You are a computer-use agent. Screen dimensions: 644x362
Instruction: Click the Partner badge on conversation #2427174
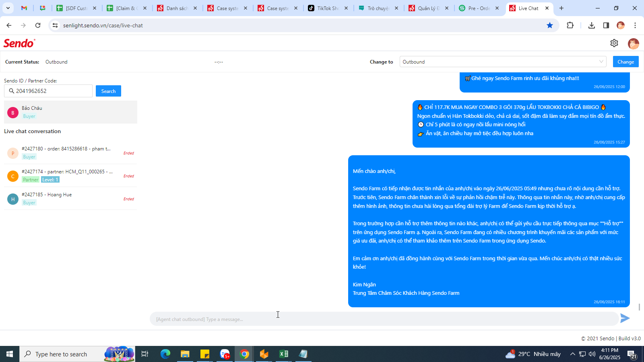[x=31, y=180]
